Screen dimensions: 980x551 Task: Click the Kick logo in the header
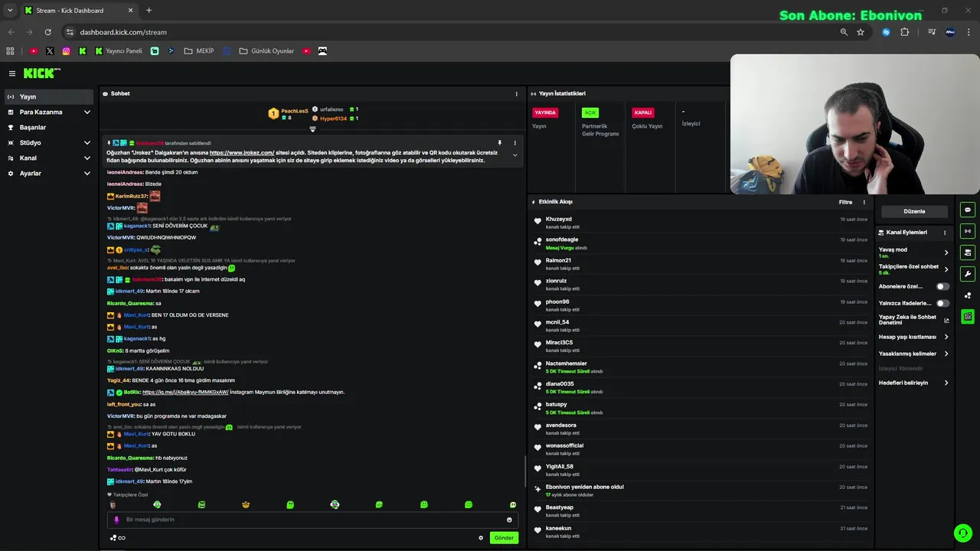click(x=40, y=73)
